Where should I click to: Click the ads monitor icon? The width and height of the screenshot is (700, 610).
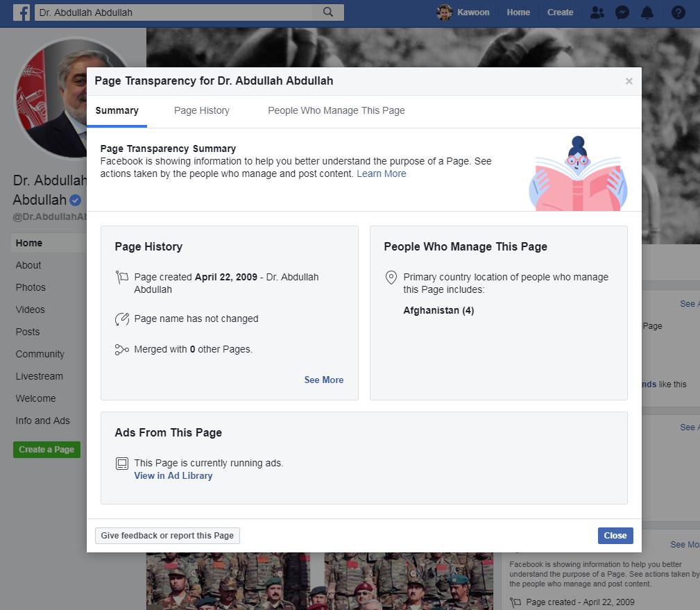[x=122, y=464]
